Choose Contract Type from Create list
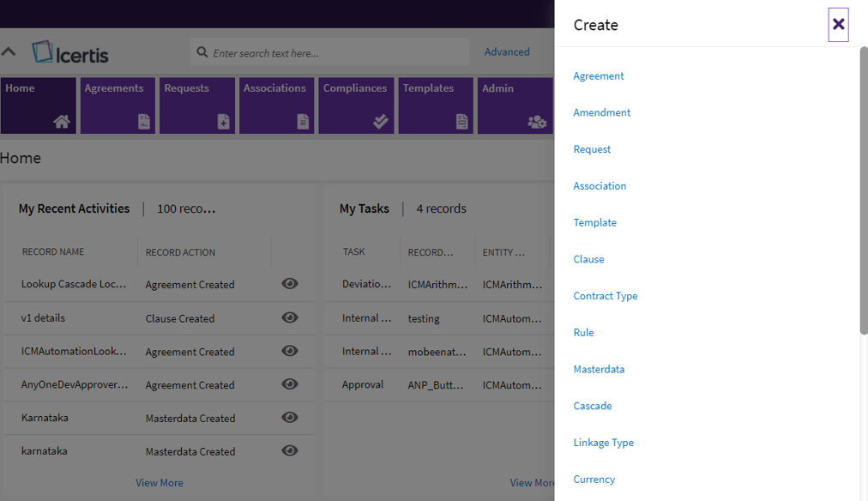The width and height of the screenshot is (868, 501). [x=606, y=296]
